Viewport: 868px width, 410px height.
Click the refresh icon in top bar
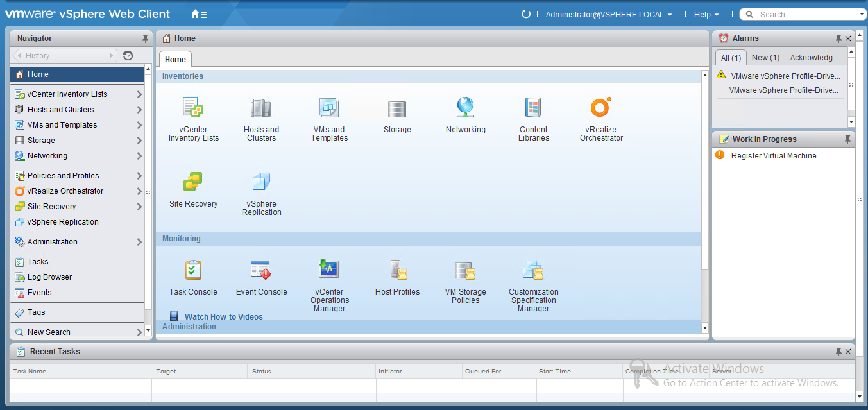pos(526,14)
